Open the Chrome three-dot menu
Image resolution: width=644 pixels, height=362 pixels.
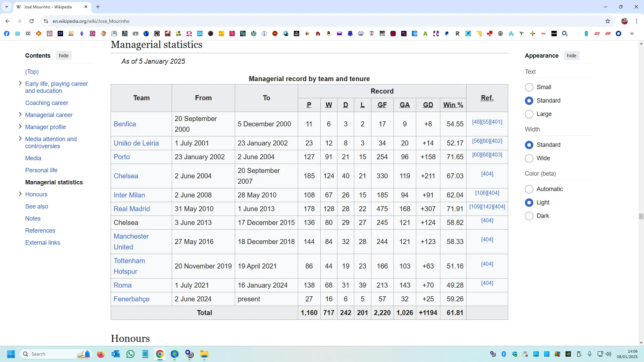point(637,21)
